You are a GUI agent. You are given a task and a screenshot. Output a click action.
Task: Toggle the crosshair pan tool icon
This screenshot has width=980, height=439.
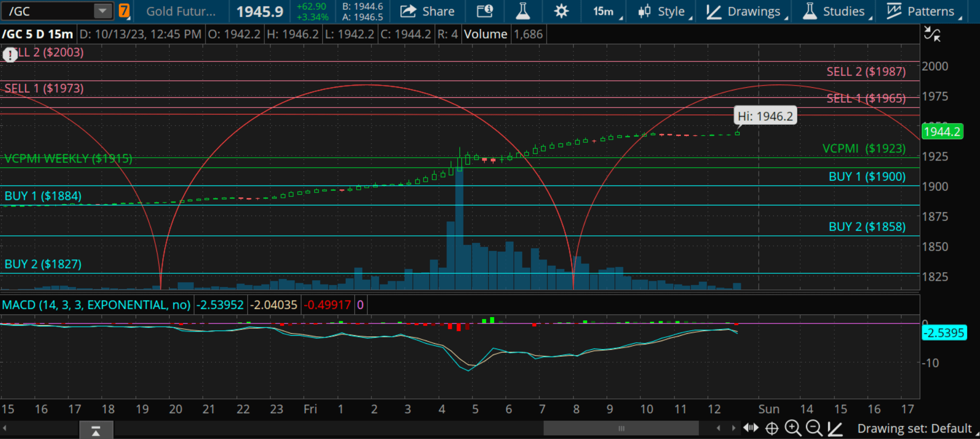772,428
